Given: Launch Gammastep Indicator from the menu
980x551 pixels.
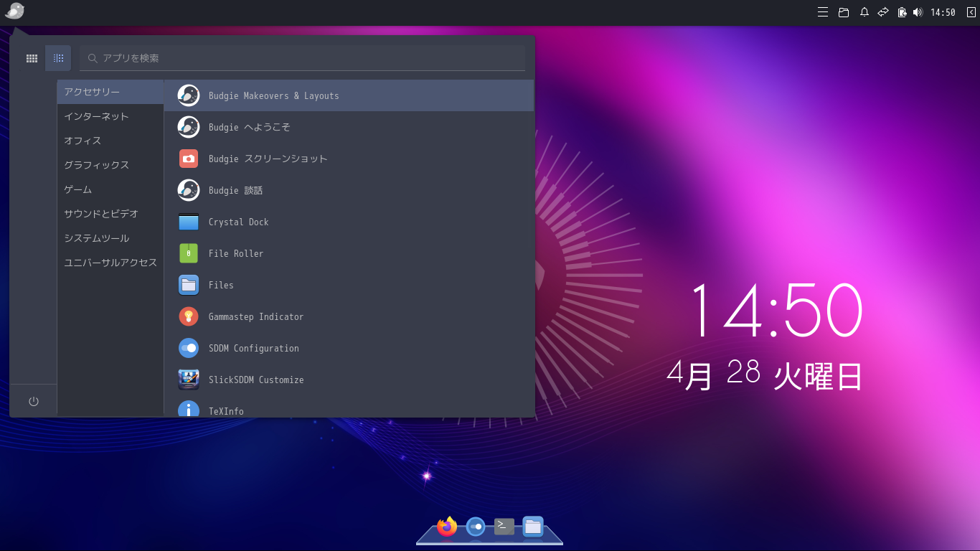Looking at the screenshot, I should [255, 316].
